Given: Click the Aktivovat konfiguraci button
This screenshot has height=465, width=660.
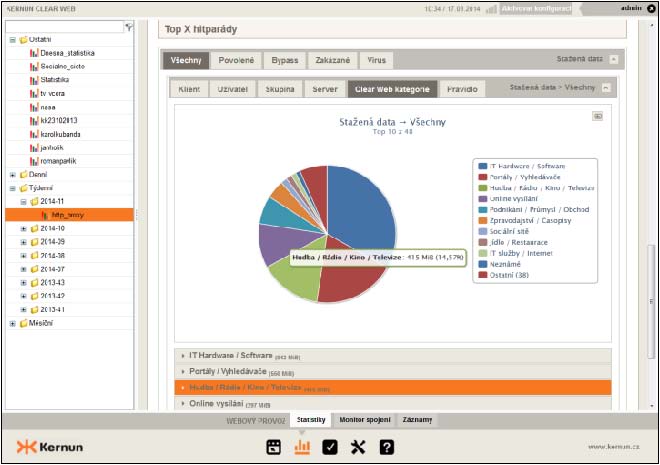Looking at the screenshot, I should (537, 8).
